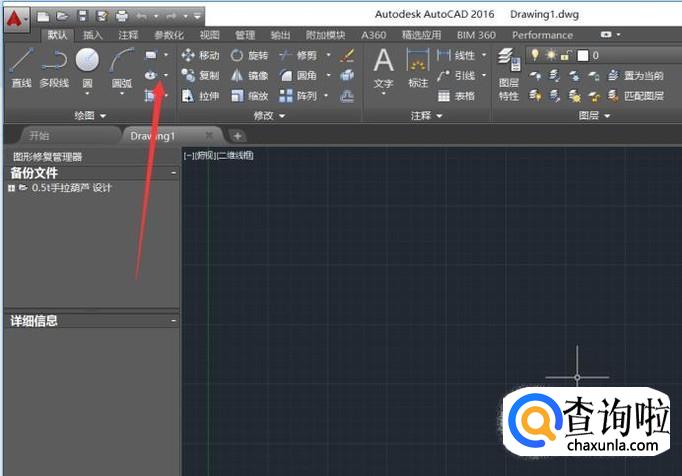Click the white layer color swatch
Image resolution: width=682 pixels, height=476 pixels.
click(x=583, y=55)
